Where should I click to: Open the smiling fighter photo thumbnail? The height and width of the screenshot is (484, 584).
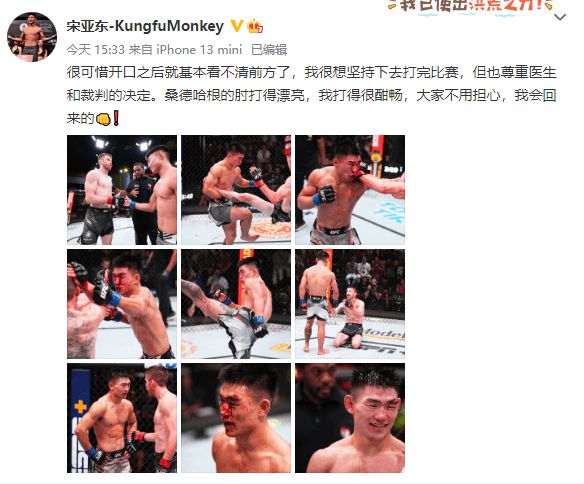click(x=350, y=418)
